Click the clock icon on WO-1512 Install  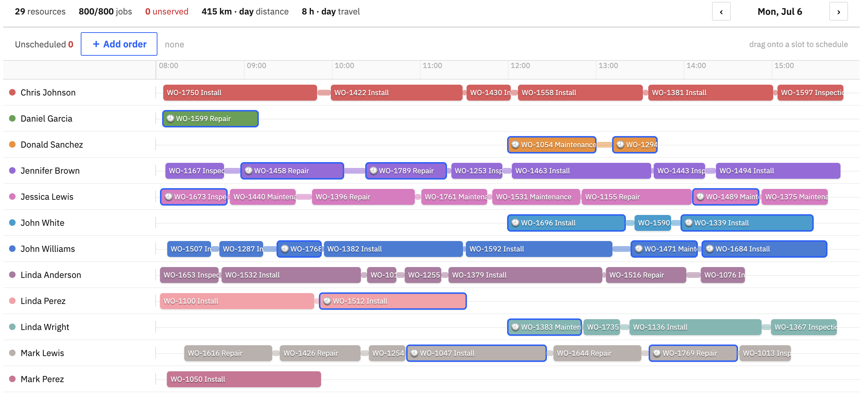[x=327, y=301]
